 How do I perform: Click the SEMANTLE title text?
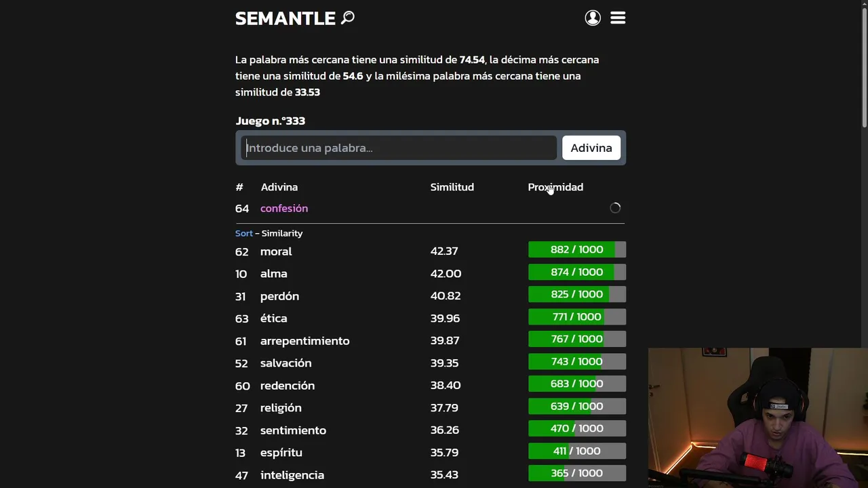tap(285, 18)
